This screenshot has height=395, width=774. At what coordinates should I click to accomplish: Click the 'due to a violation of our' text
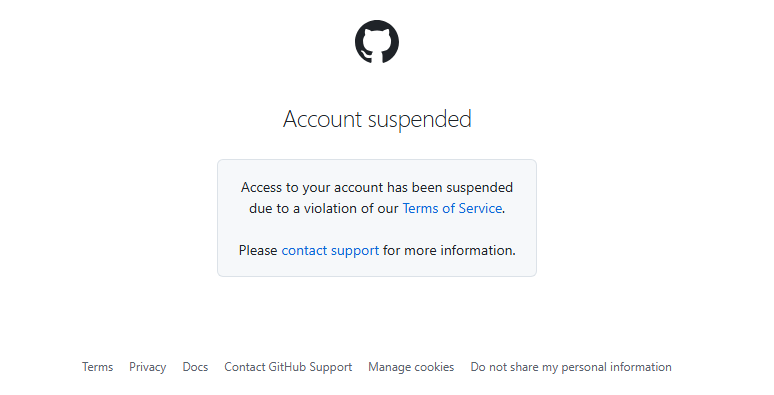323,208
